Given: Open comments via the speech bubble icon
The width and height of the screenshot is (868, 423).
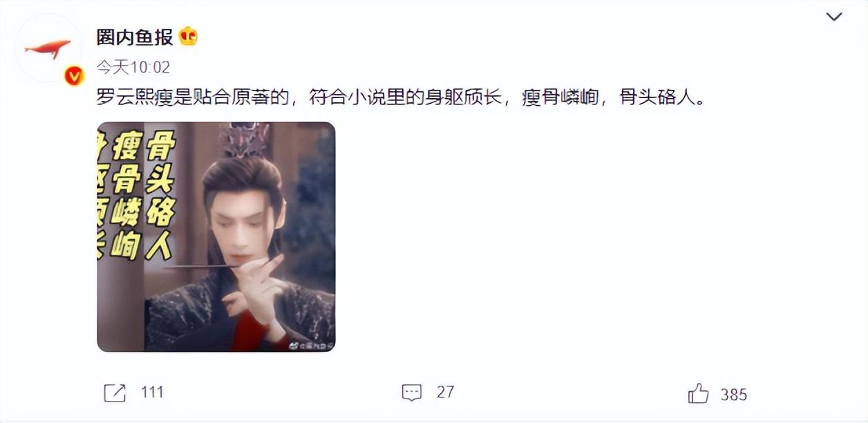Looking at the screenshot, I should (x=411, y=393).
